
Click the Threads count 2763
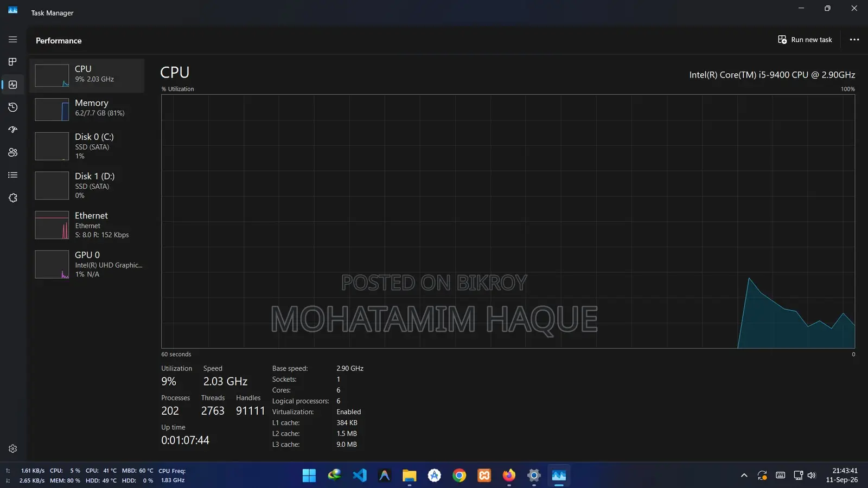pos(213,411)
